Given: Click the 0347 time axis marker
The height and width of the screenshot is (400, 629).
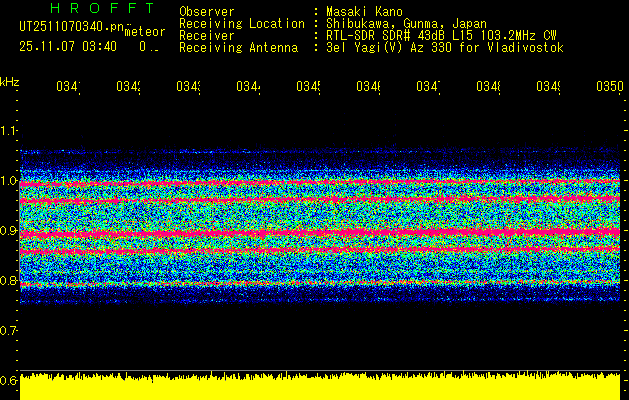Looking at the screenshot, I should (428, 86).
